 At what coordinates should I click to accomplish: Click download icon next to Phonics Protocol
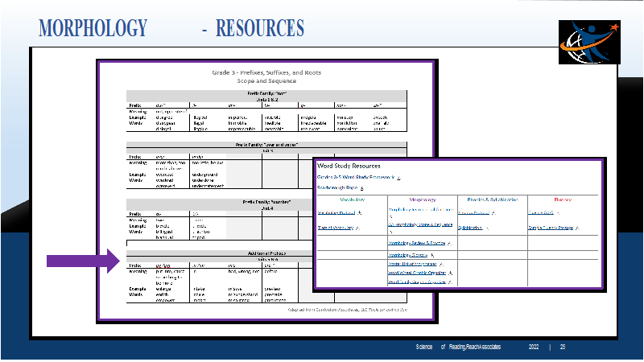493,212
